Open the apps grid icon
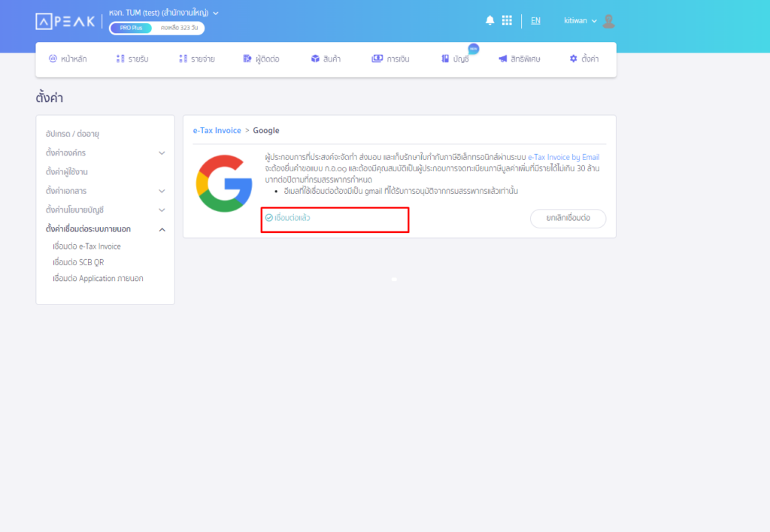 (x=507, y=20)
